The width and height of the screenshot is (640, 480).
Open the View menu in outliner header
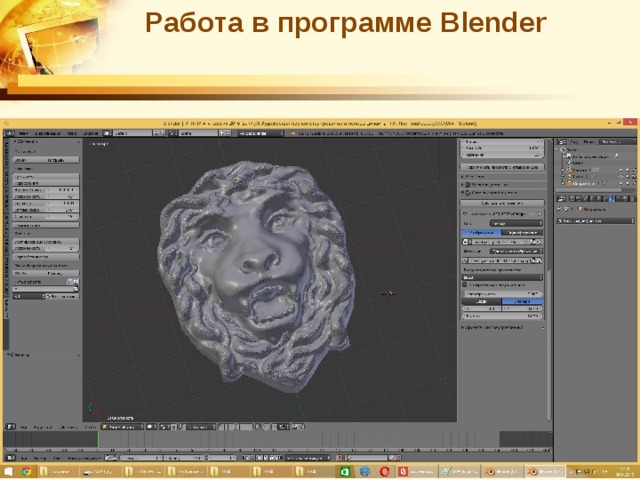[x=574, y=142]
